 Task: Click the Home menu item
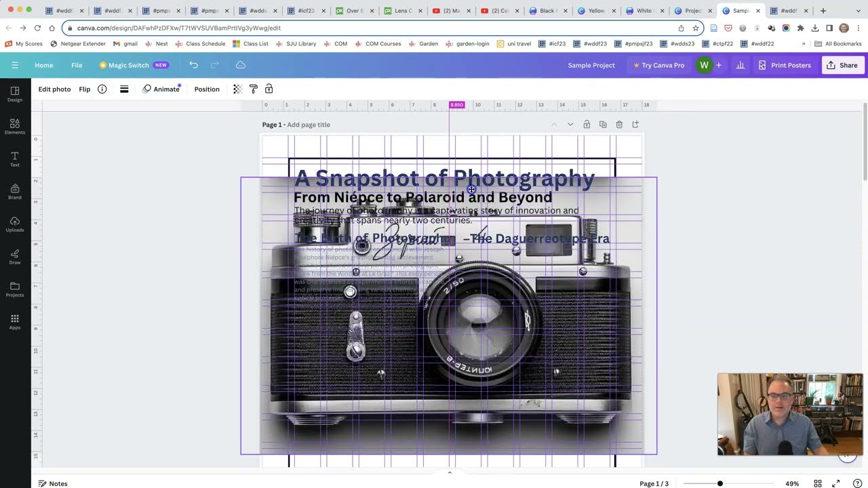click(44, 65)
